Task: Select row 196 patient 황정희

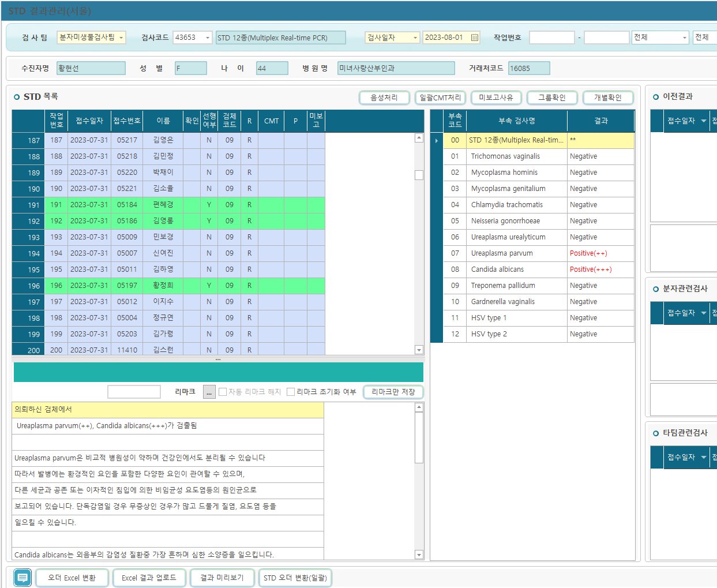Action: pyautogui.click(x=163, y=286)
